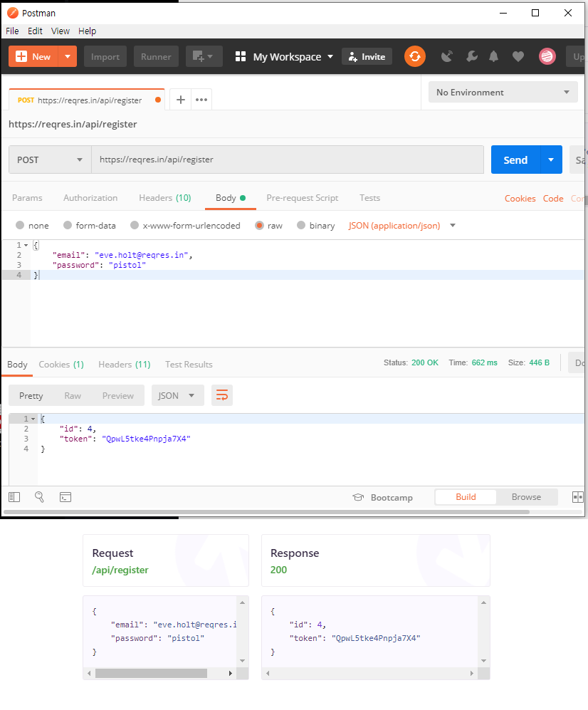The height and width of the screenshot is (710, 588).
Task: Click the Import button
Action: (105, 56)
